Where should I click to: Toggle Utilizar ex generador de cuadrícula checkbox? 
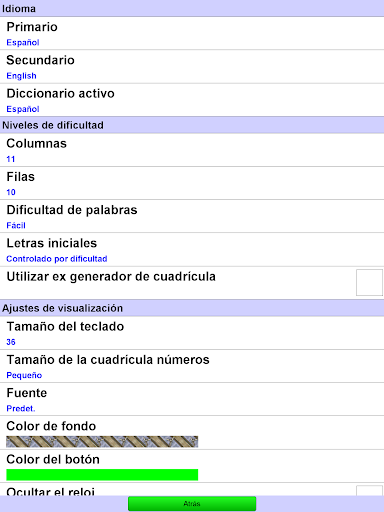tap(369, 283)
